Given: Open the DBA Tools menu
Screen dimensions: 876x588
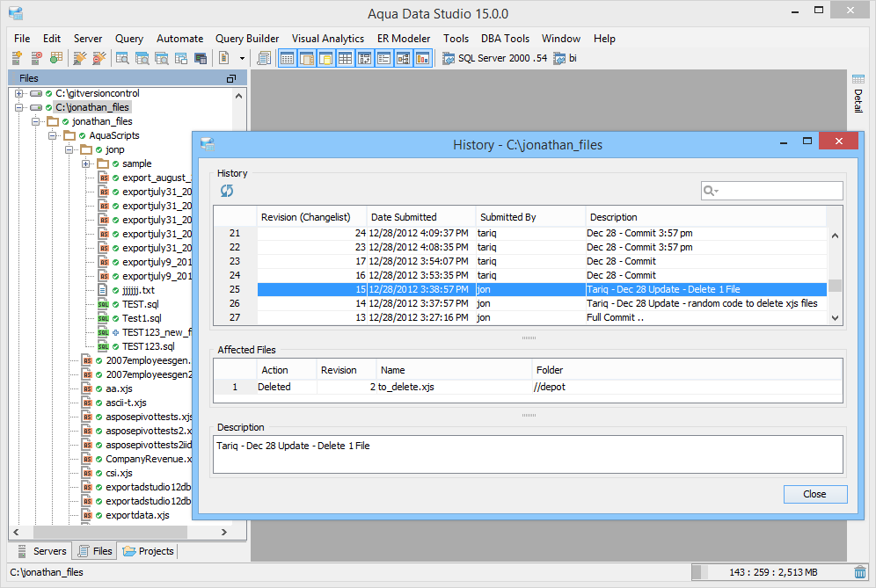Looking at the screenshot, I should point(505,39).
